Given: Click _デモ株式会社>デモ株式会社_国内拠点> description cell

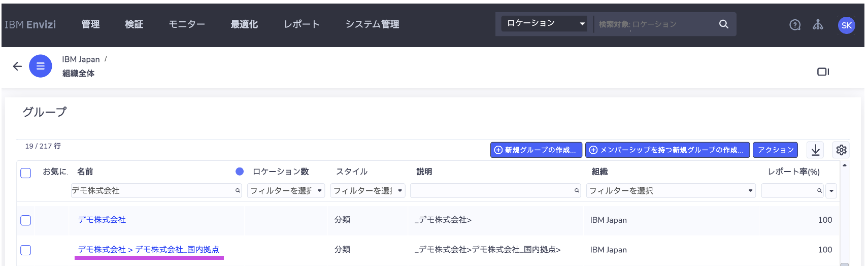Looking at the screenshot, I should [488, 250].
